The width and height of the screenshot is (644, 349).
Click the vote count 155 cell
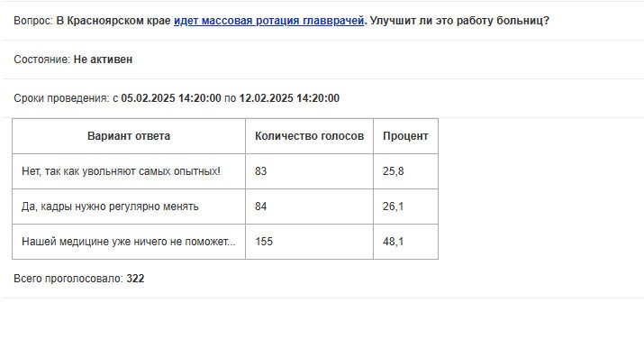(309, 242)
